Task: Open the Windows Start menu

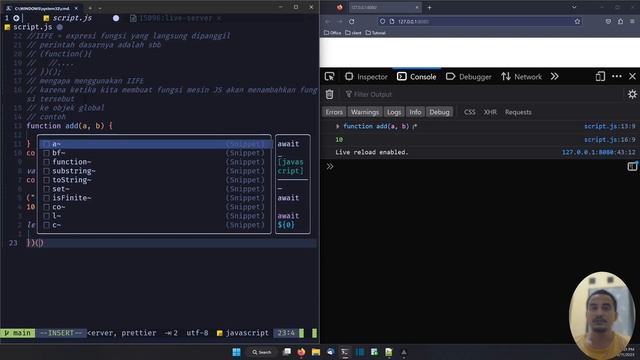Action: point(236,352)
